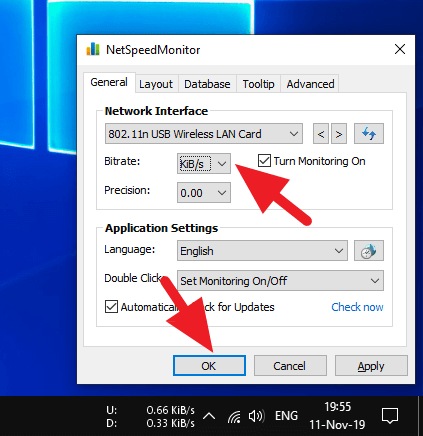Toggle Turn Monitoring On checkbox

click(x=264, y=161)
